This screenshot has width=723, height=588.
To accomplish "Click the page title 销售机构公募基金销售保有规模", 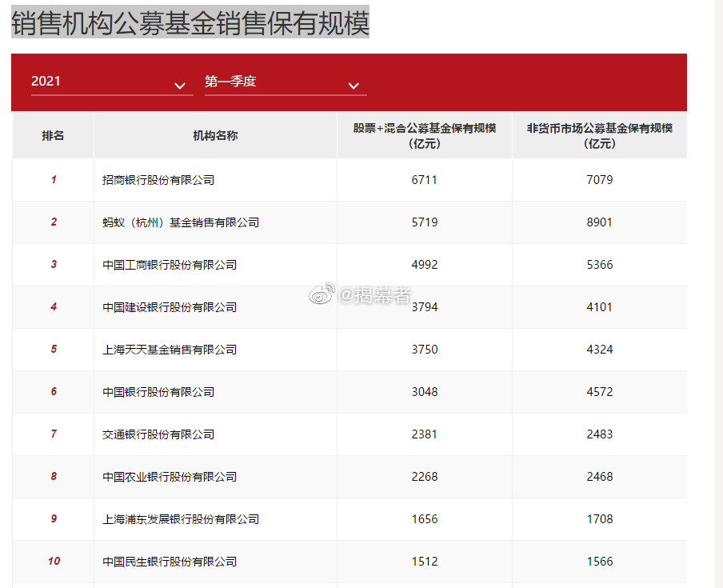I will [x=190, y=22].
